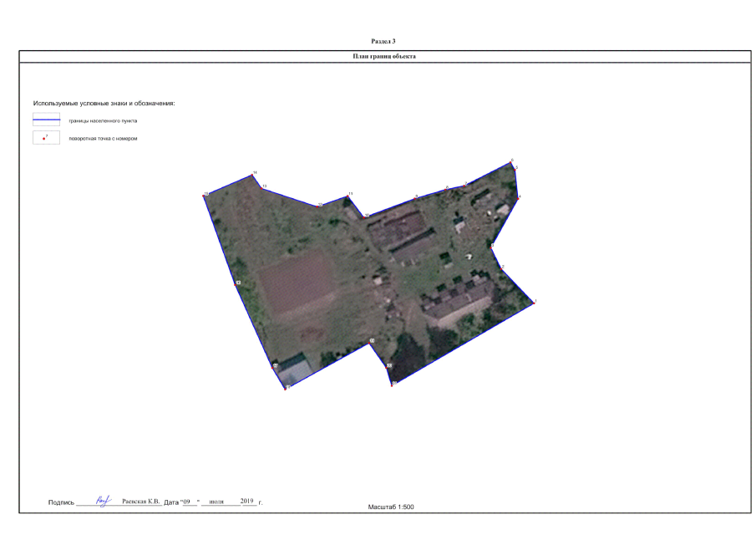Click the month field 'июля' in the date
Image resolution: width=756 pixels, height=535 pixels.
(219, 502)
